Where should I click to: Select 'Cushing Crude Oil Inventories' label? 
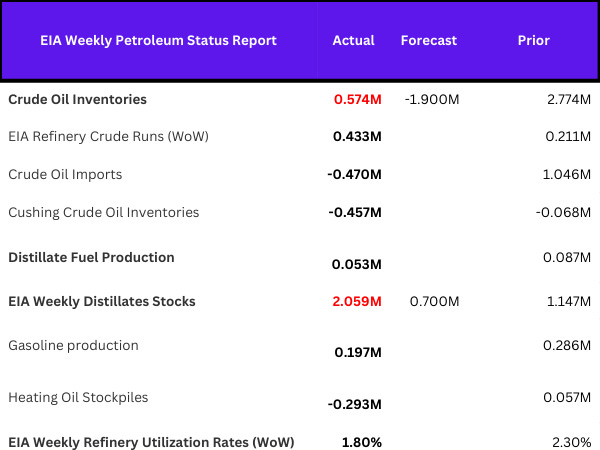104,212
